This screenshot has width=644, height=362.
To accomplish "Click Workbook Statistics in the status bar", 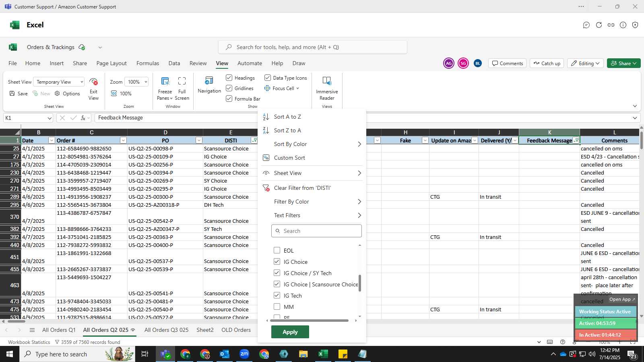I will 29,342.
